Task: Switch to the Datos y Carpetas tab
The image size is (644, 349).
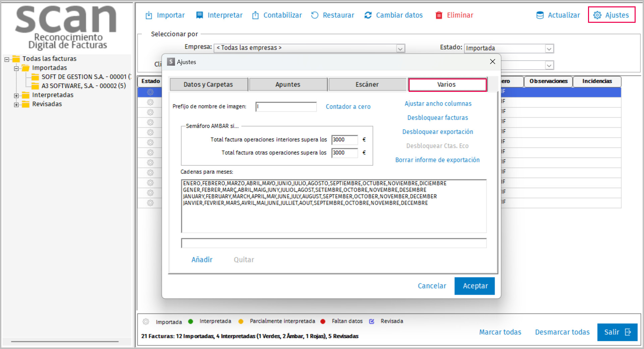Action: pos(209,84)
